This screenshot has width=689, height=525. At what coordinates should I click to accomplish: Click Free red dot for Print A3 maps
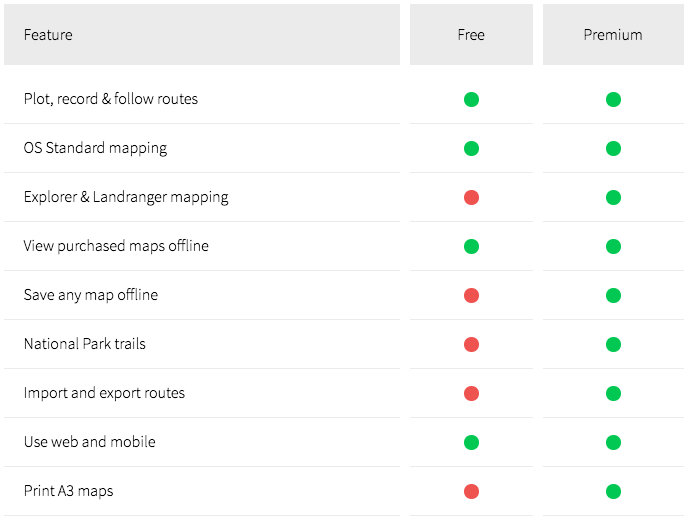tap(471, 491)
